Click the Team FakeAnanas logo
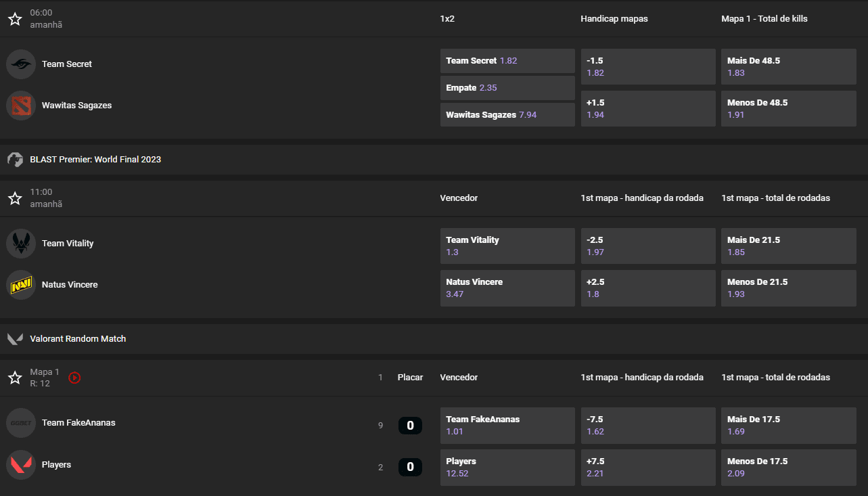 [21, 423]
